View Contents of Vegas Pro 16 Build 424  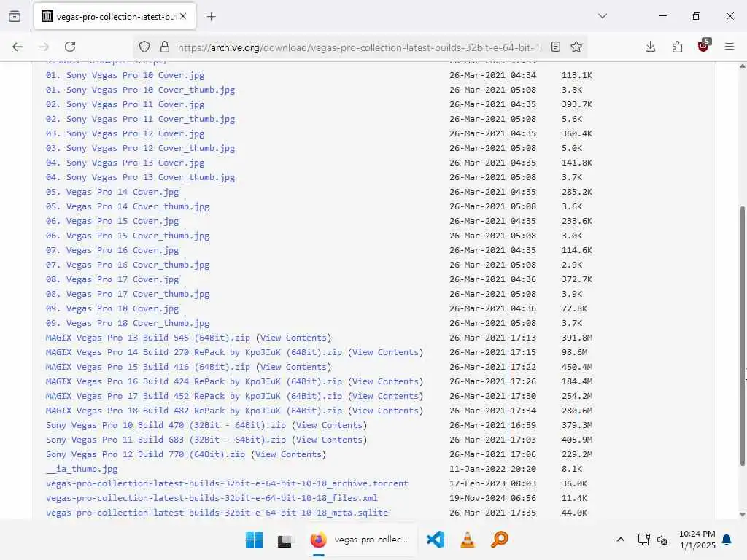point(385,381)
